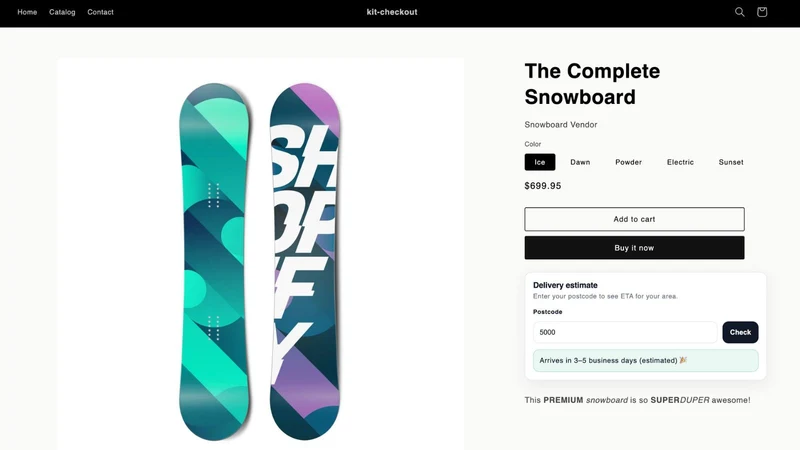Pick the Powder color variant

click(x=628, y=162)
